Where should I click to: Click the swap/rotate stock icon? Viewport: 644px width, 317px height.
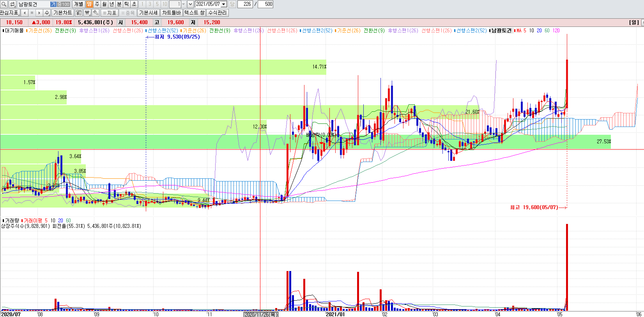(12, 4)
